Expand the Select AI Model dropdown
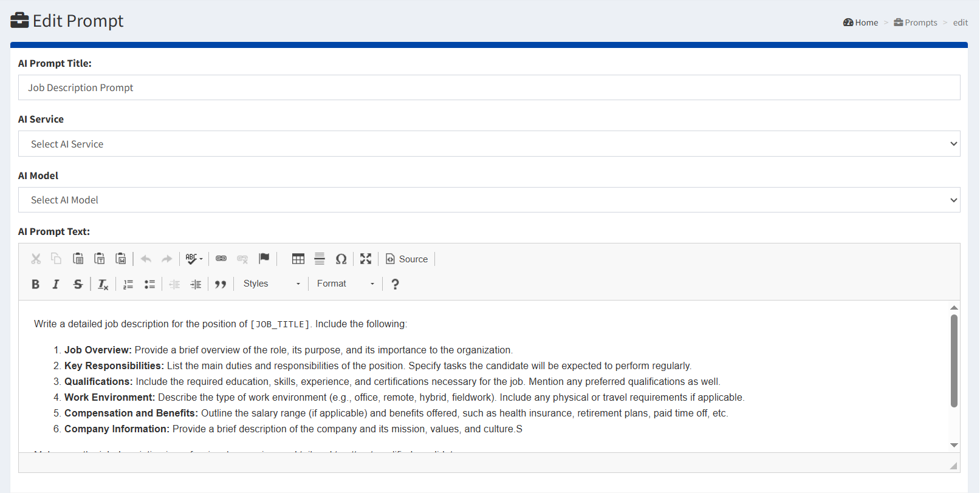The width and height of the screenshot is (980, 493). pos(488,200)
